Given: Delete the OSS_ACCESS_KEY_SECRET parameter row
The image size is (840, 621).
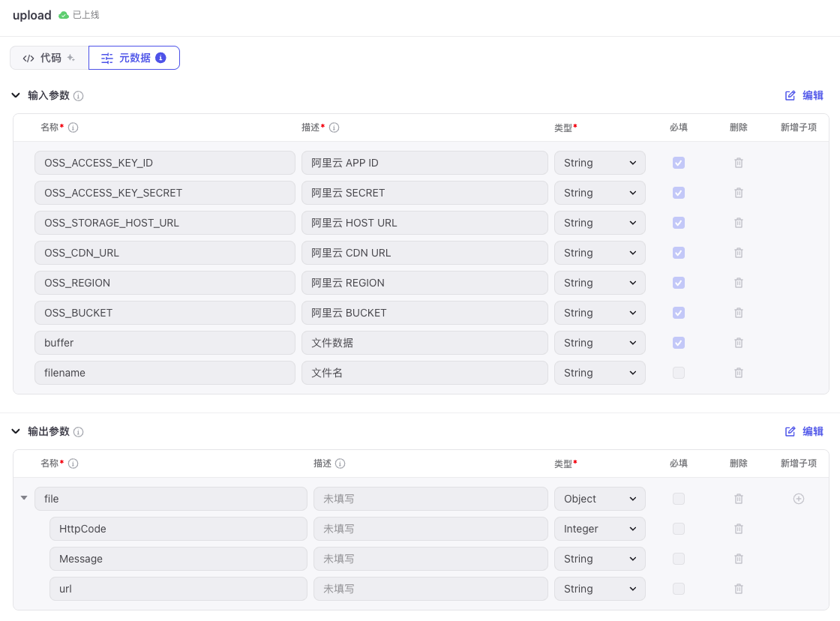Looking at the screenshot, I should (738, 193).
